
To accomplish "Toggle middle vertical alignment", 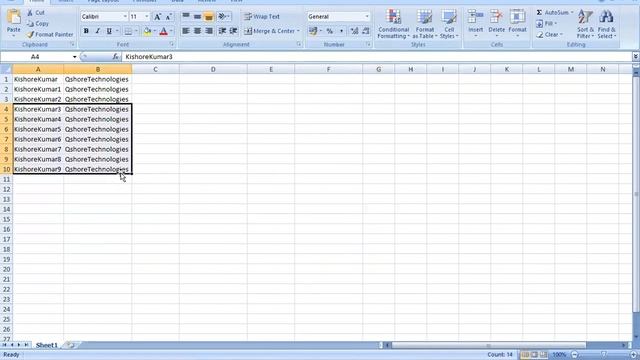I will pos(197,17).
